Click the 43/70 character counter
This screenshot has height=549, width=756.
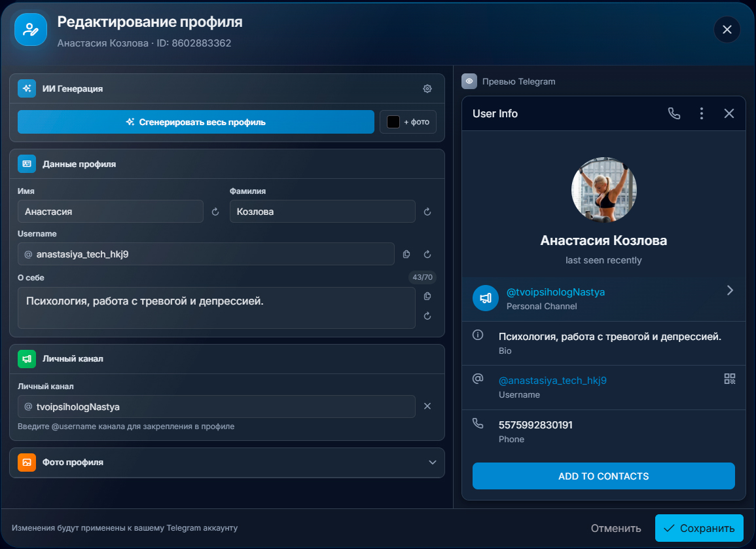(422, 277)
